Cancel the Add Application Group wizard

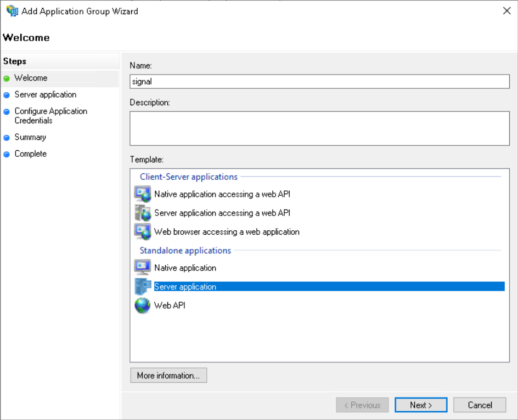pos(480,405)
